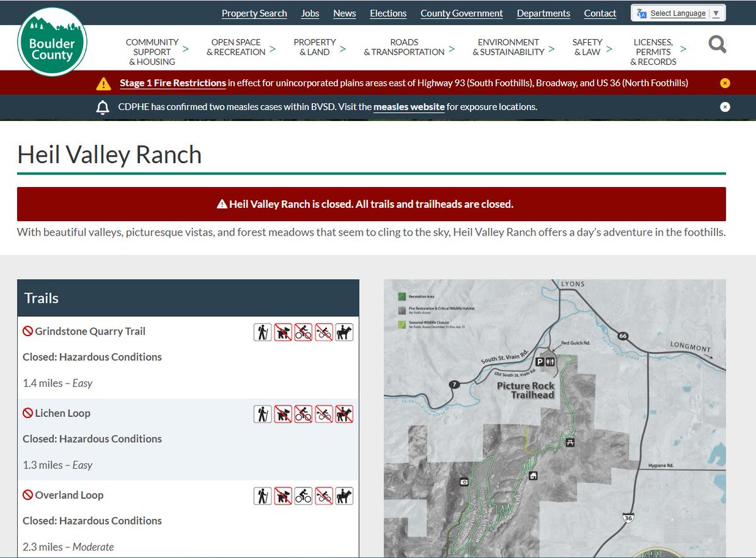
Task: Open the Community Support & Housing menu
Action: pos(152,52)
